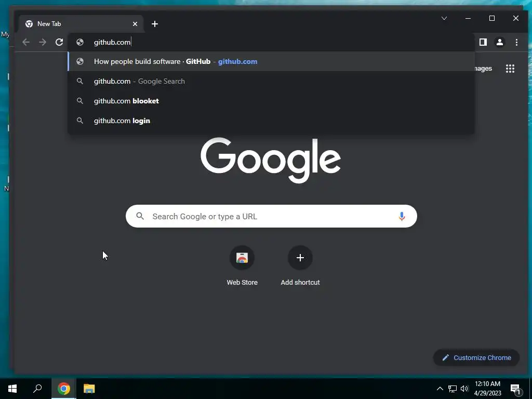
Task: Show hidden system tray icons
Action: click(440, 389)
